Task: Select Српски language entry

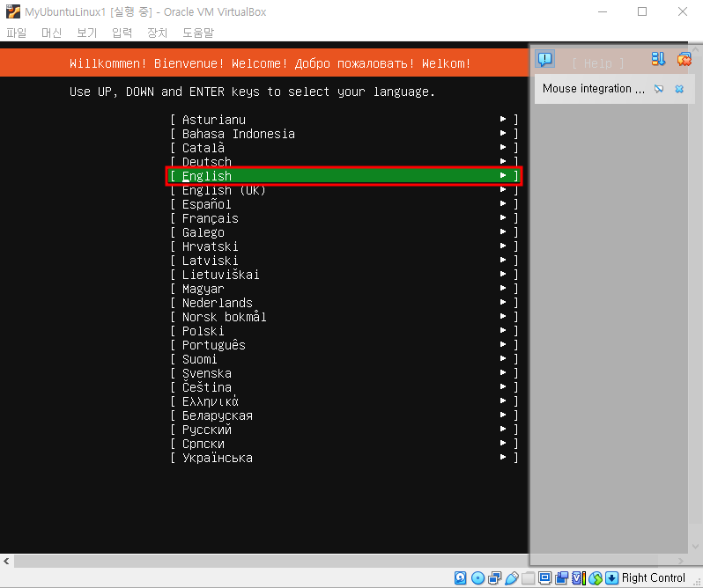Action: (344, 444)
